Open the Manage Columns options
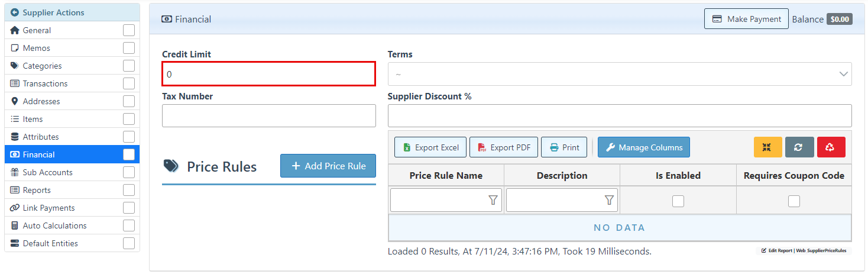The width and height of the screenshot is (868, 277). pos(643,147)
